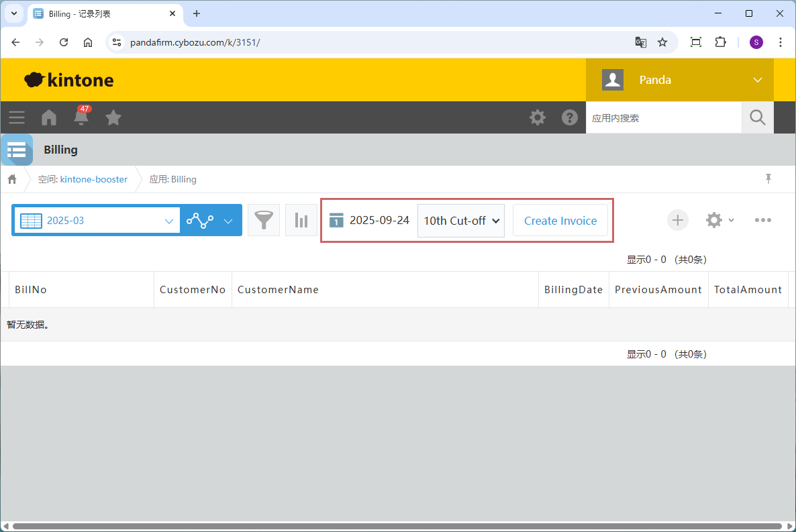The width and height of the screenshot is (796, 532).
Task: Click the 2025-09-24 date picker field
Action: 370,221
